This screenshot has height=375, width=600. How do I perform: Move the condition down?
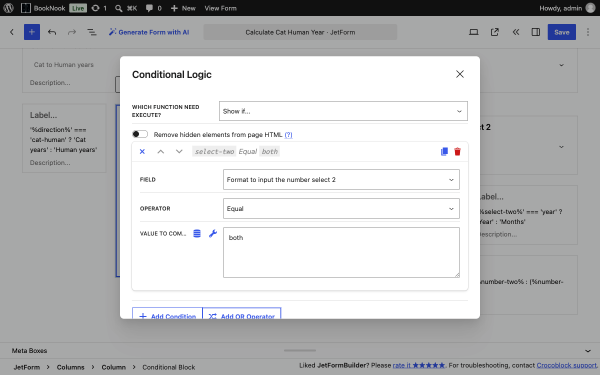tap(179, 152)
